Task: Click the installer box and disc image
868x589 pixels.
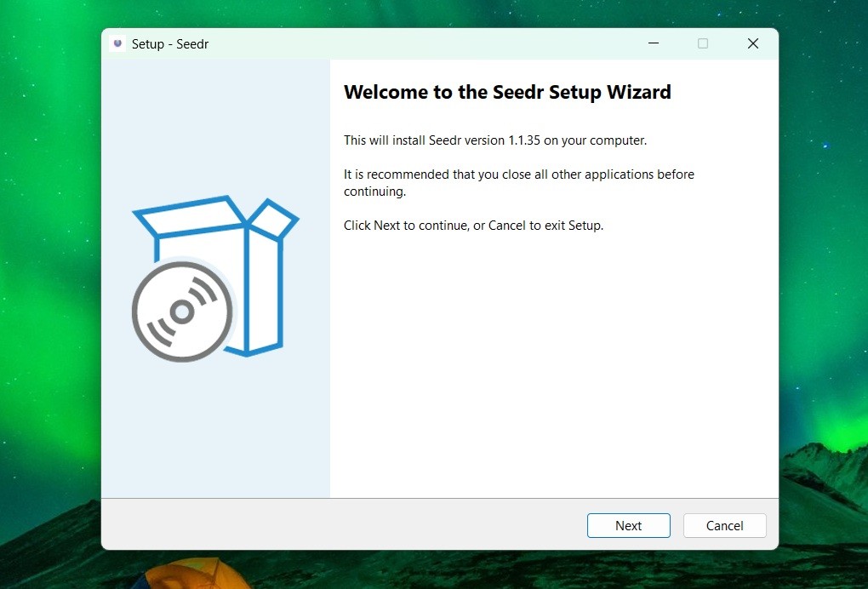Action: 215,278
